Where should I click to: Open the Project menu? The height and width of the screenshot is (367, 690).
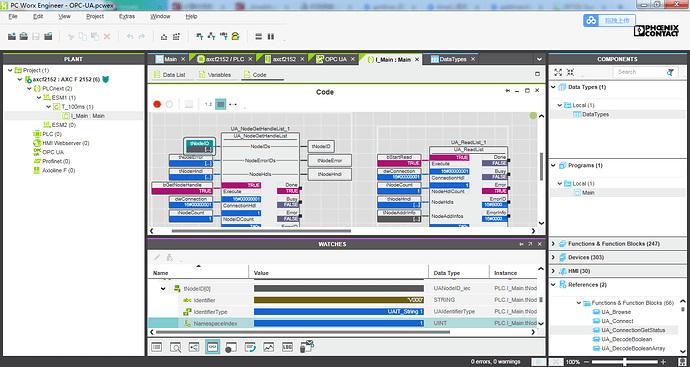[x=95, y=16]
